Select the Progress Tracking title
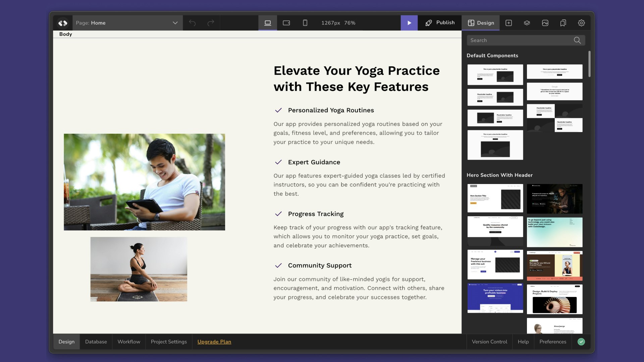The image size is (644, 362). tap(316, 214)
